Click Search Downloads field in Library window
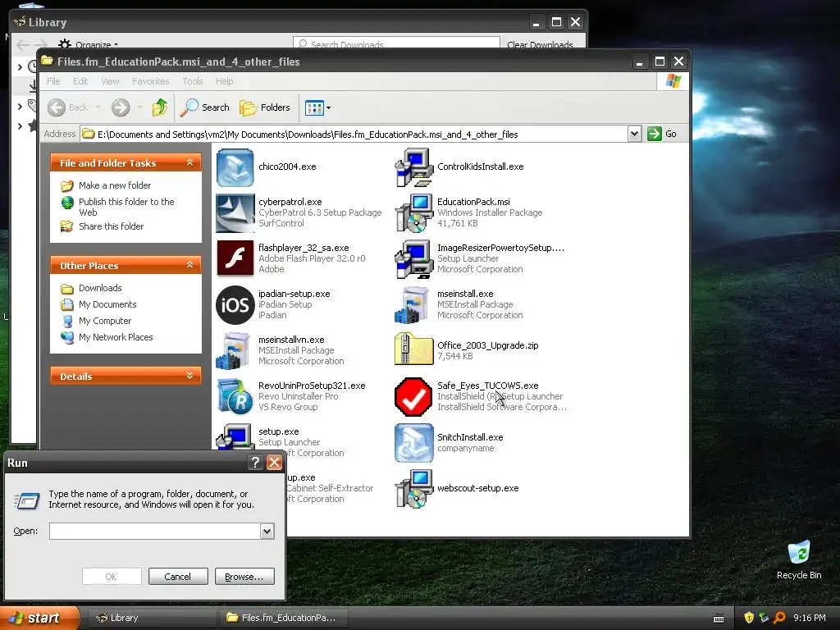Image resolution: width=840 pixels, height=630 pixels. click(x=396, y=44)
